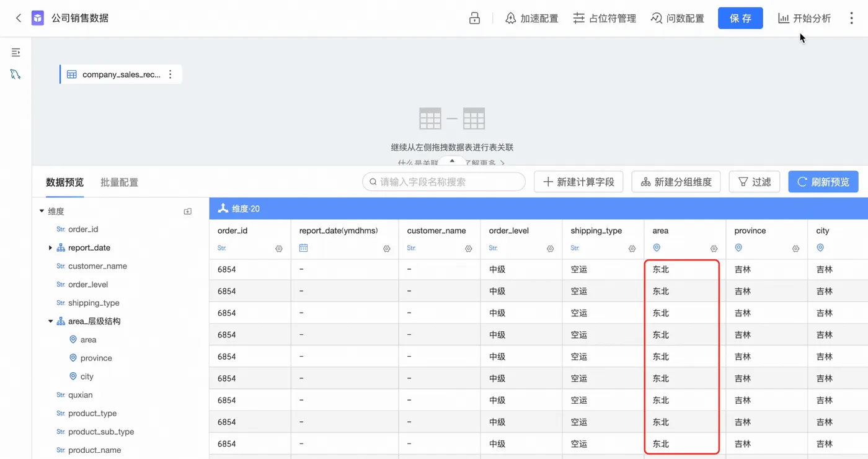Click the order_id column header

pyautogui.click(x=232, y=231)
